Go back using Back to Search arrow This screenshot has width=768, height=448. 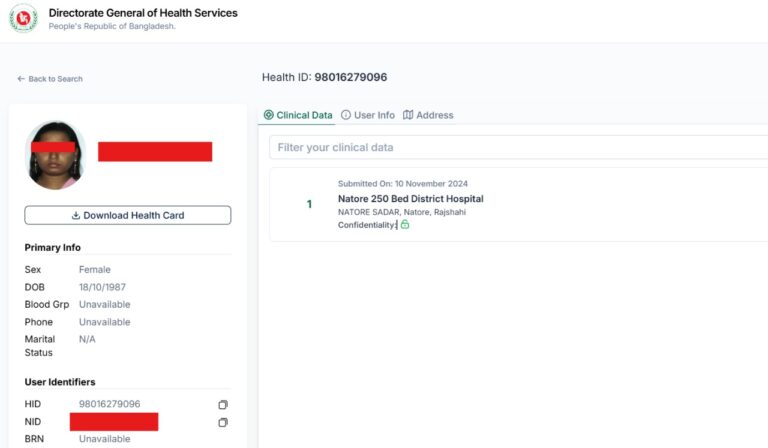[x=21, y=79]
